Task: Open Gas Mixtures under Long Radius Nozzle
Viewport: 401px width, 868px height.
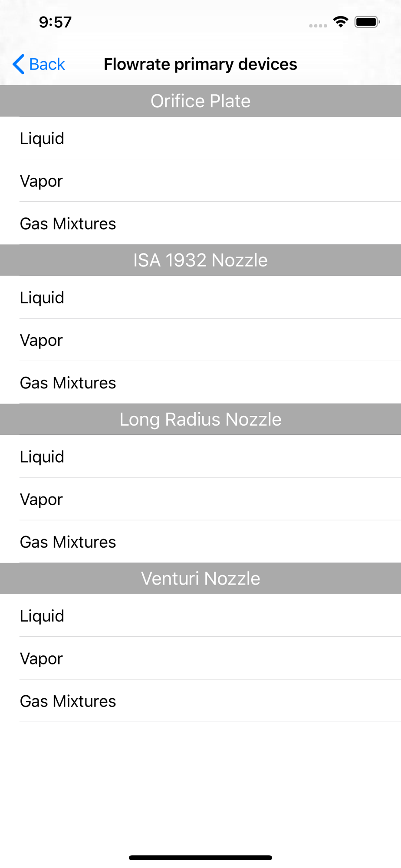Action: pyautogui.click(x=200, y=542)
